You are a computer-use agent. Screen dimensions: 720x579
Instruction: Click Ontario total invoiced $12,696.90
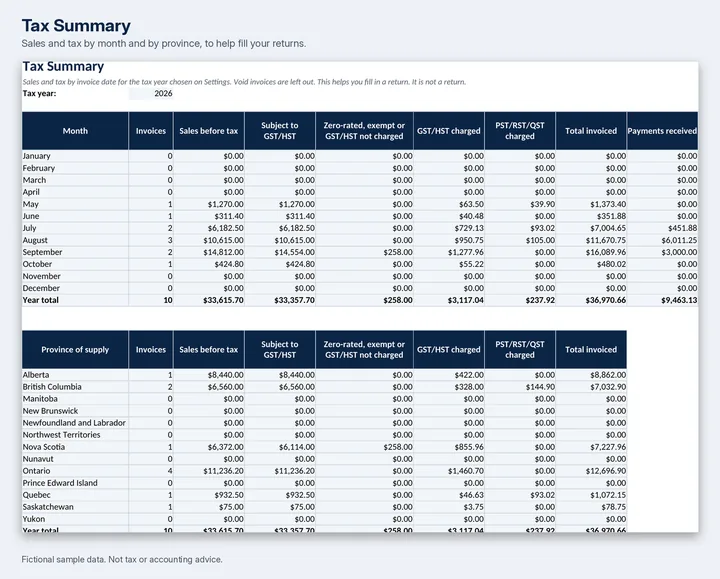[606, 471]
